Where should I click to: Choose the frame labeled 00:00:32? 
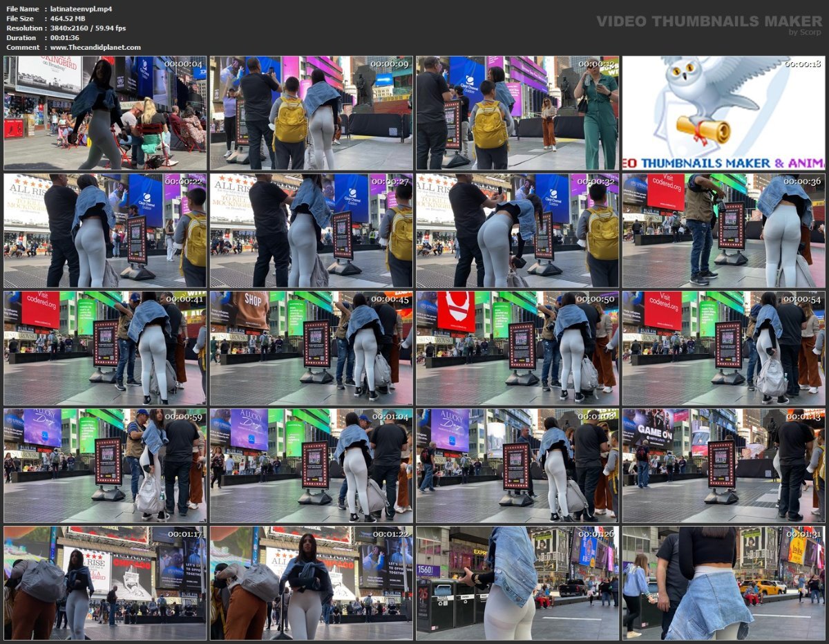click(517, 231)
